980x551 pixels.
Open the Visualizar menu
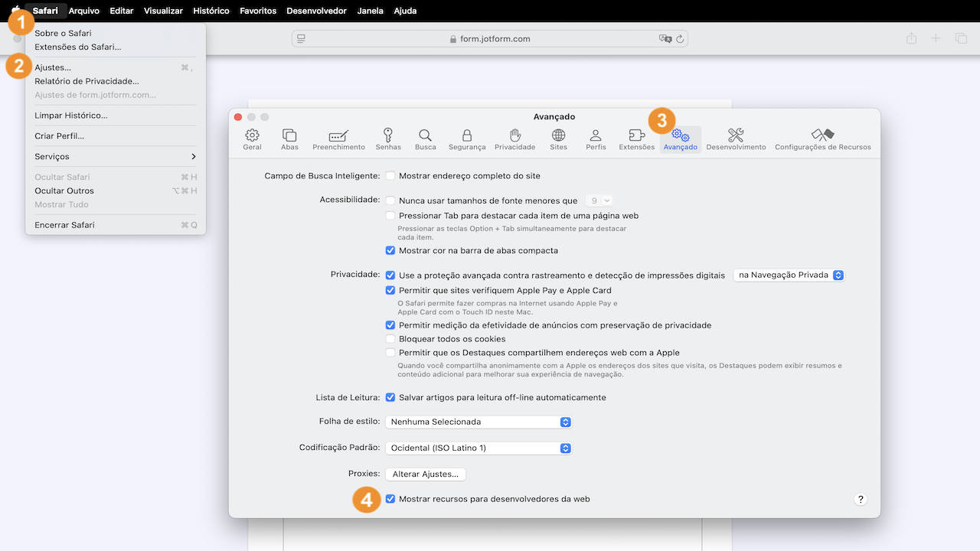pyautogui.click(x=163, y=11)
